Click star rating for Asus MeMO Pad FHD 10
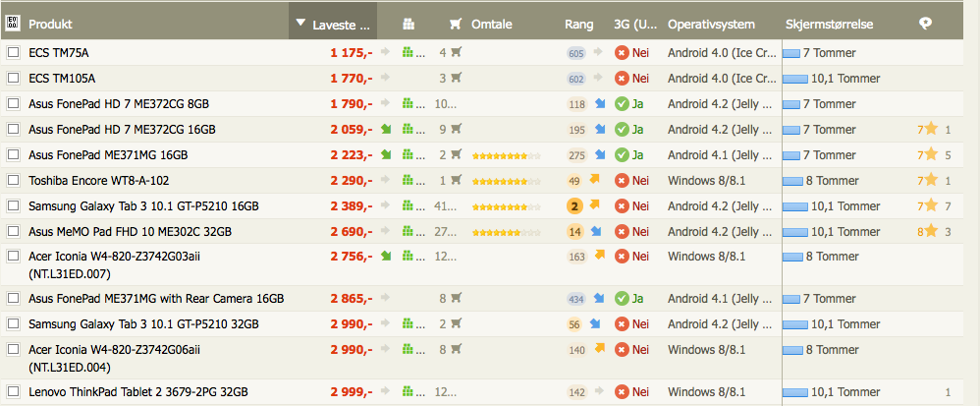The width and height of the screenshot is (980, 406). [x=507, y=232]
